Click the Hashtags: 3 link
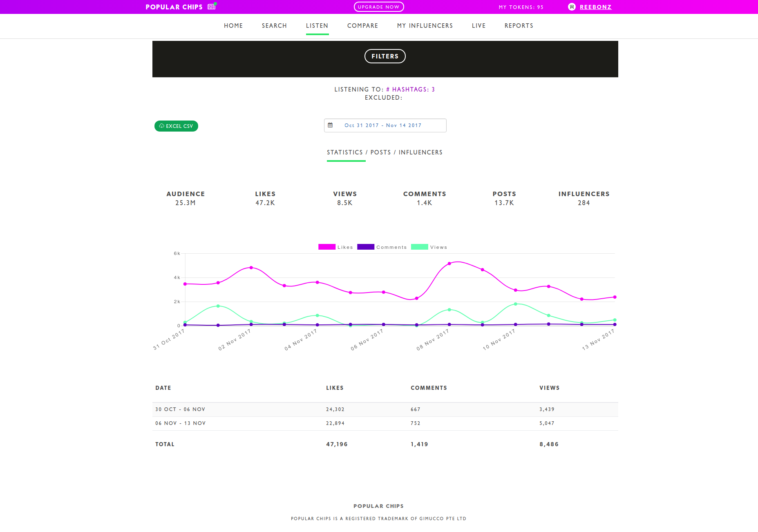Screen dimensions: 758x532 [410, 89]
